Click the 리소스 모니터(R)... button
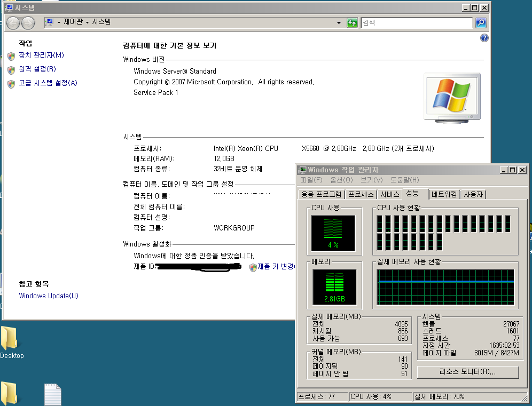The width and height of the screenshot is (532, 406). point(468,372)
